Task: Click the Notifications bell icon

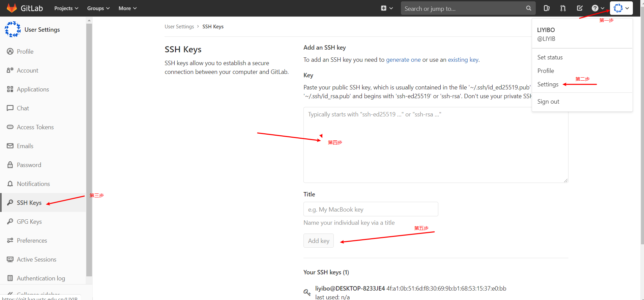Action: (x=10, y=184)
